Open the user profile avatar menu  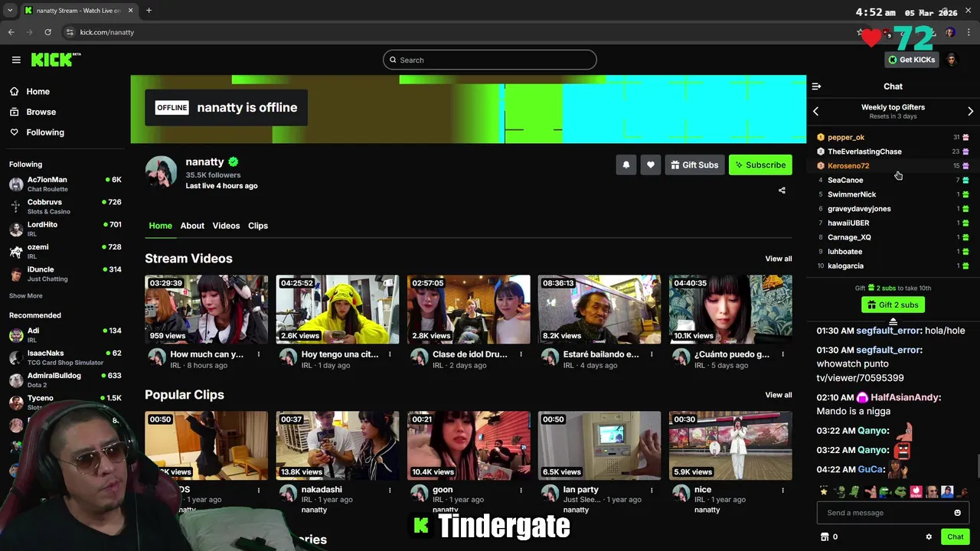[952, 60]
